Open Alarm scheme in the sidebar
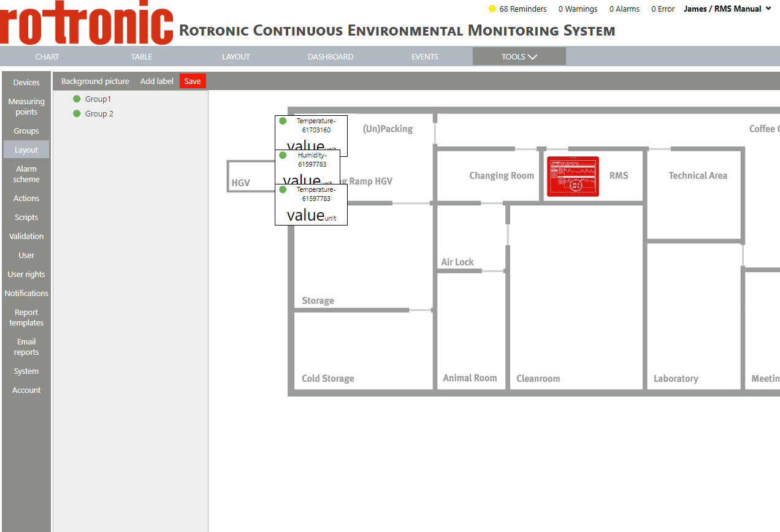 [26, 174]
